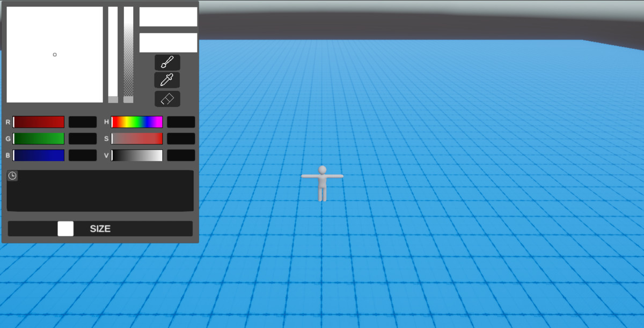644x328 pixels.
Task: Click the white SIZE slider handle
Action: pos(65,229)
